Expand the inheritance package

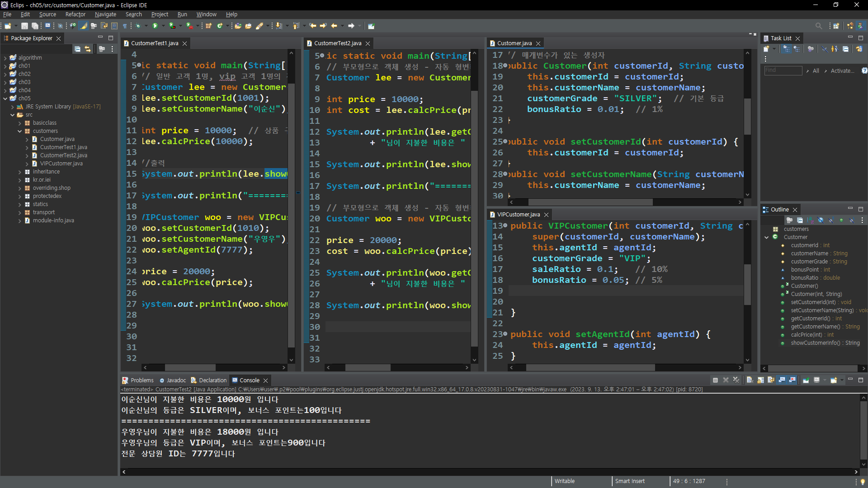pos(19,172)
